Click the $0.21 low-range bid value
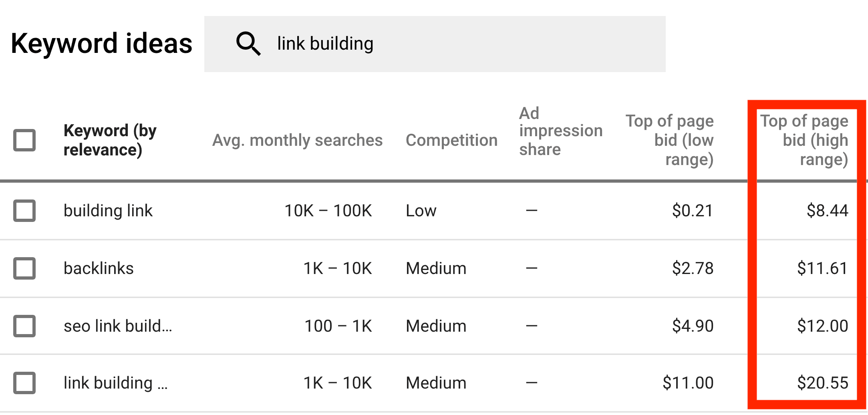 point(693,211)
